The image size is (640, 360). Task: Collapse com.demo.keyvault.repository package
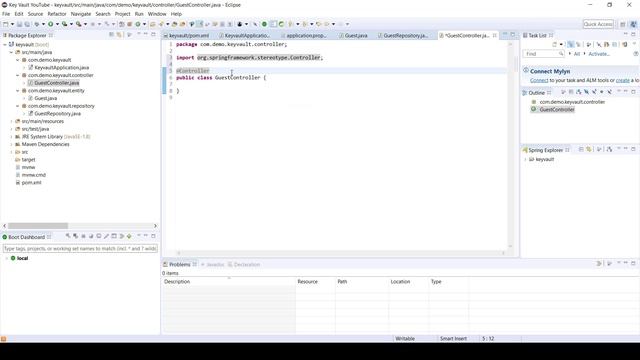(18, 106)
